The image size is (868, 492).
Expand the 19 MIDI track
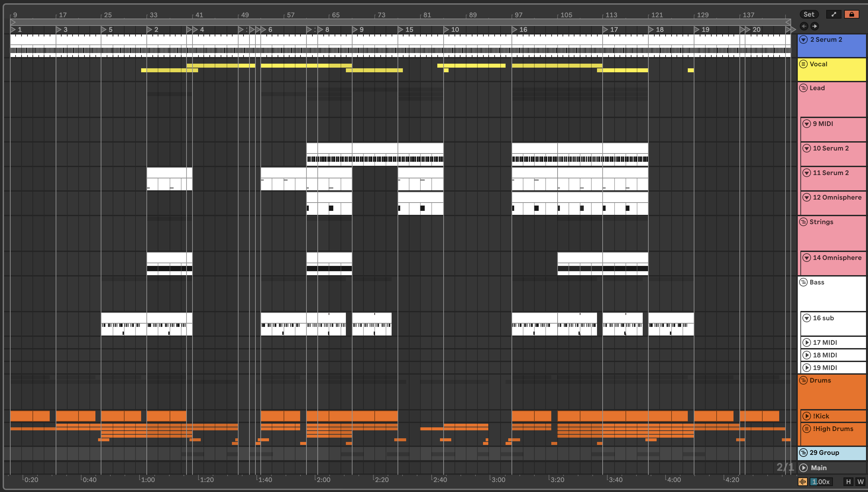(x=807, y=367)
